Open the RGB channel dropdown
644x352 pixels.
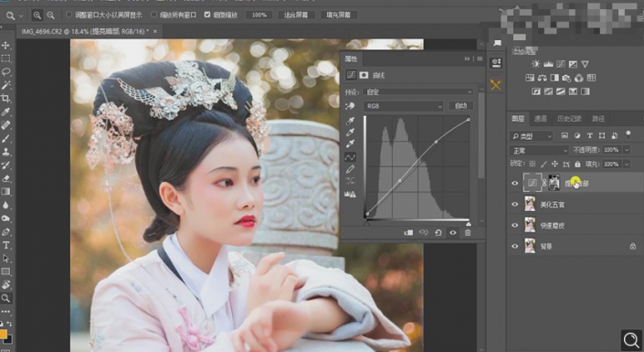(404, 106)
